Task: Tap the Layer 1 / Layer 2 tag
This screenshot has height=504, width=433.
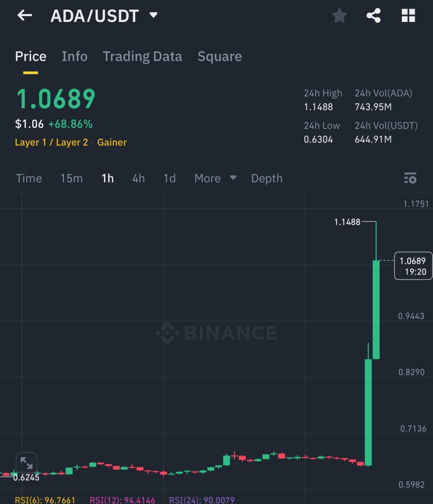Action: [51, 142]
